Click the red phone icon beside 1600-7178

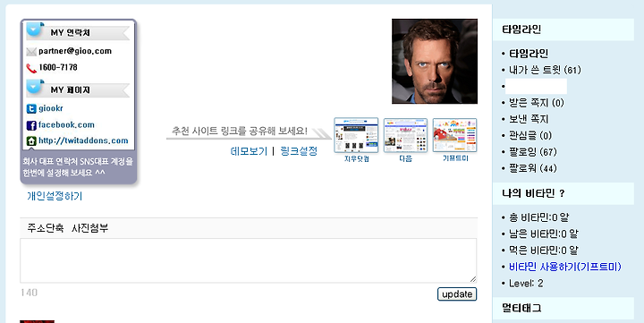(x=31, y=68)
